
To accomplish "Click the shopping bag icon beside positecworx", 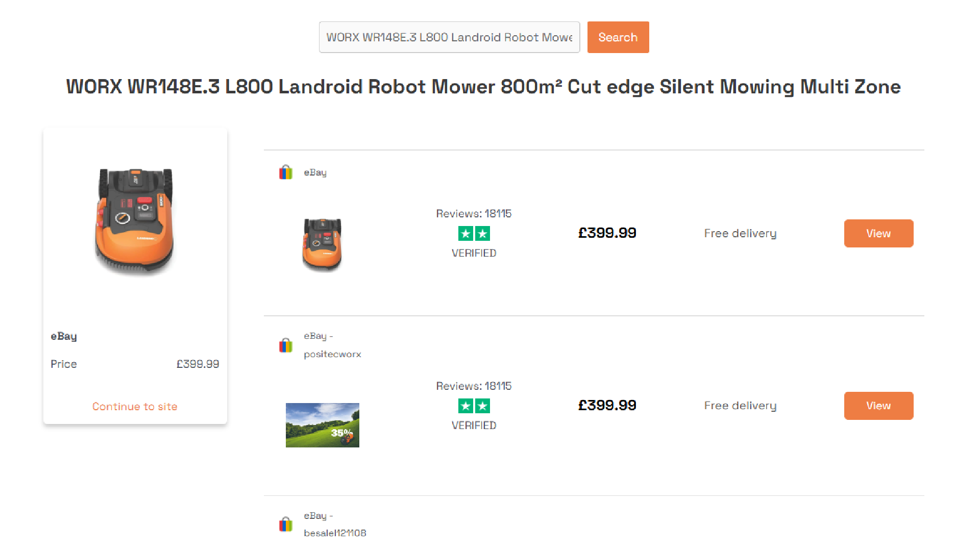I will click(x=286, y=345).
